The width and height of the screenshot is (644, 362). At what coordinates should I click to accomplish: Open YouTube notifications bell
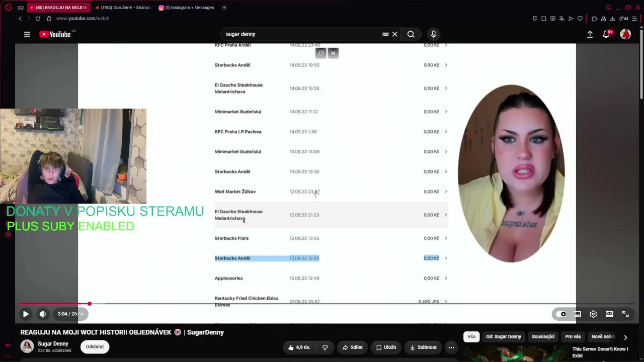[x=607, y=34]
